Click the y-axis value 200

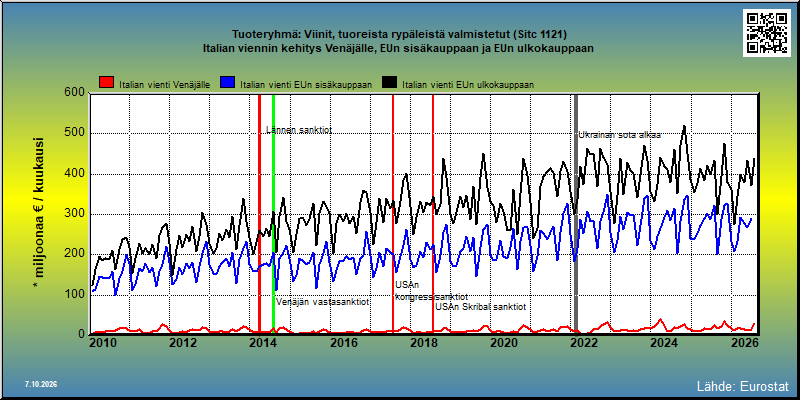74,254
